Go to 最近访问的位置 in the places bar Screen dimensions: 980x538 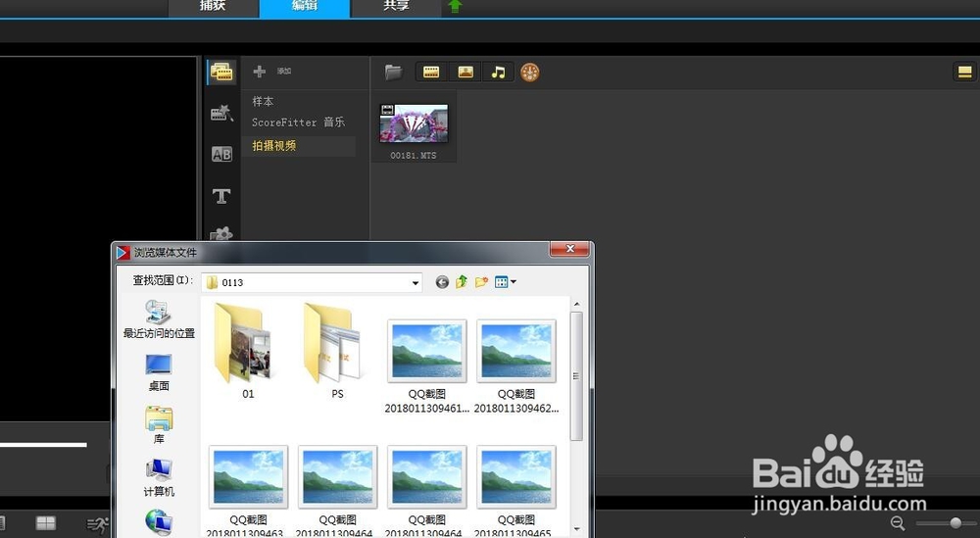(159, 319)
